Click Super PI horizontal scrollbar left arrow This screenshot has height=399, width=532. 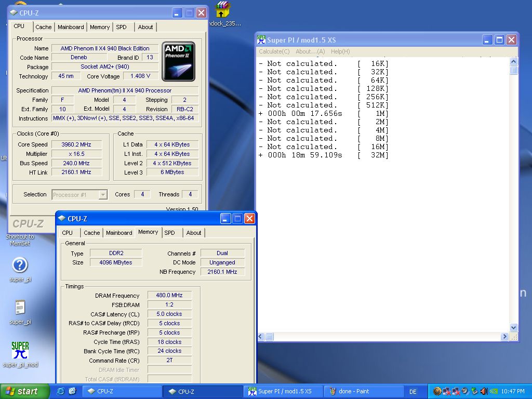click(x=261, y=337)
